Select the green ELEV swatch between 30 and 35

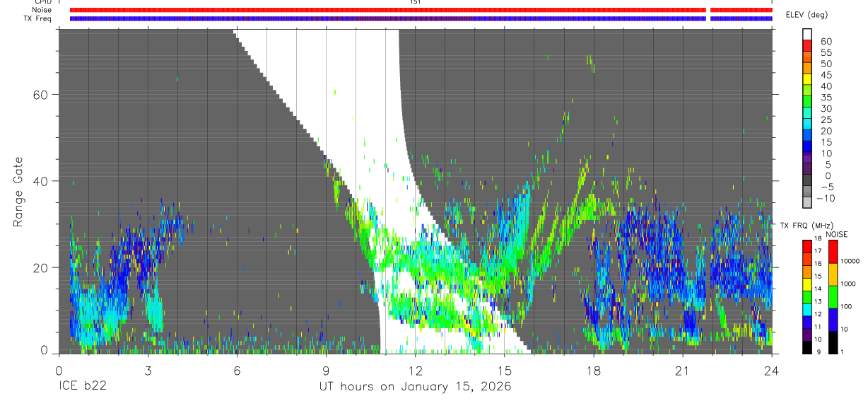pyautogui.click(x=807, y=103)
